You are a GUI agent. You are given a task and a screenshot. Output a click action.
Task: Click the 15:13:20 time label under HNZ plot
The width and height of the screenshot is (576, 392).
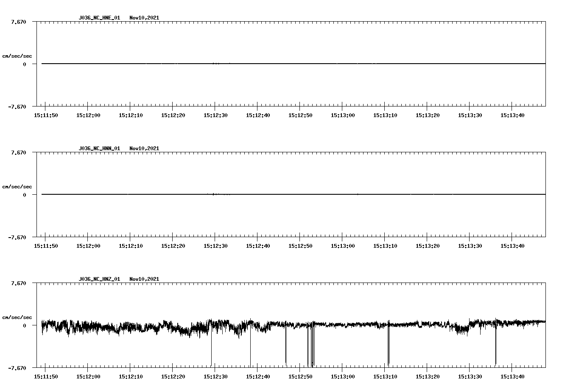(428, 377)
